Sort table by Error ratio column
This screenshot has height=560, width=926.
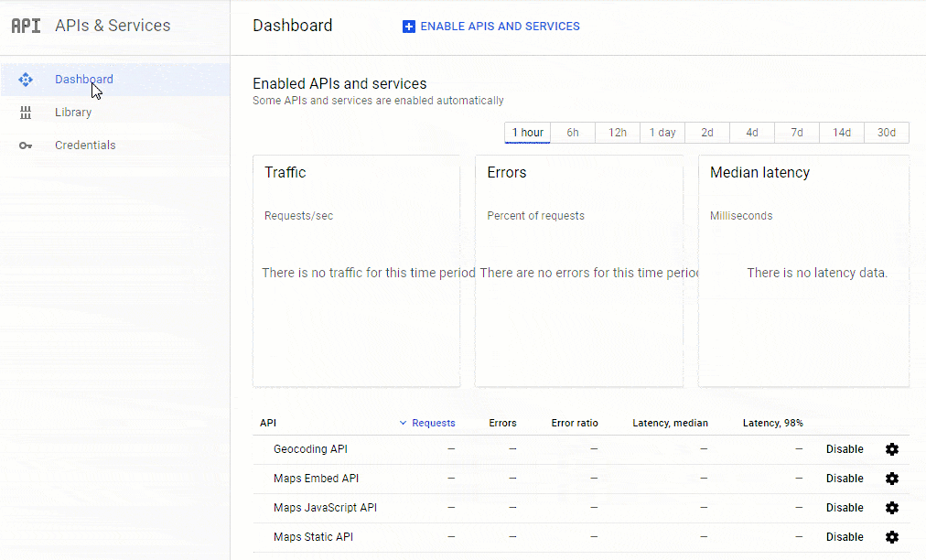575,423
